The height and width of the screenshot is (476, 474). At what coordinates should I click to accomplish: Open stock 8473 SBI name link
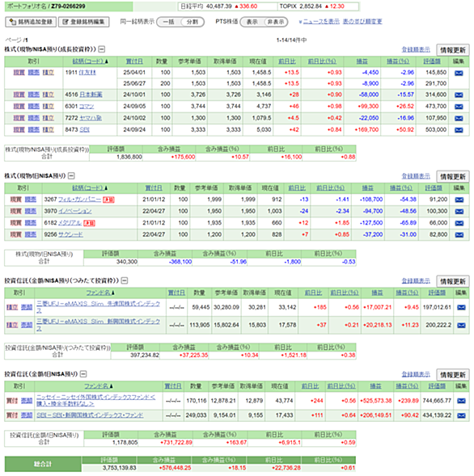(84, 129)
